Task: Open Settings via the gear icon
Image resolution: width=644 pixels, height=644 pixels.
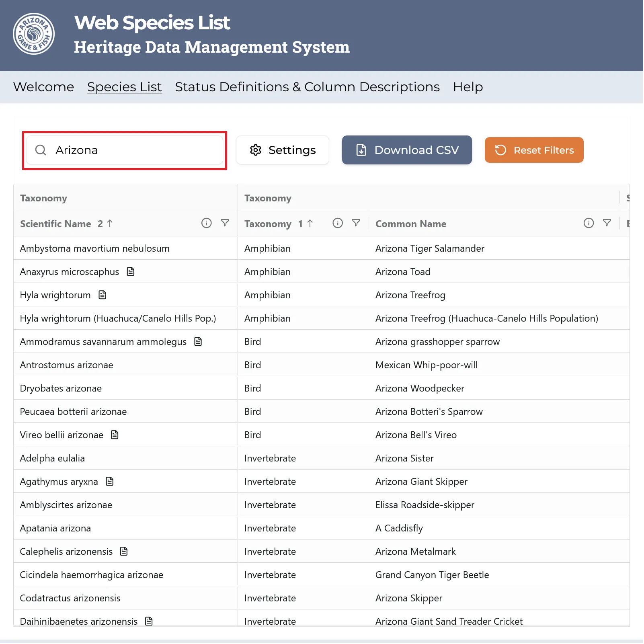Action: point(256,150)
